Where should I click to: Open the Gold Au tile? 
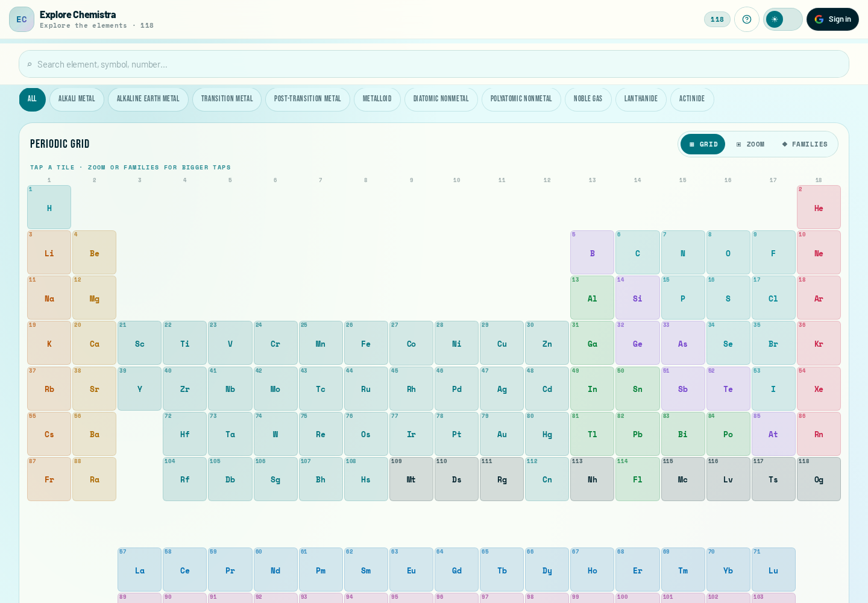(502, 434)
